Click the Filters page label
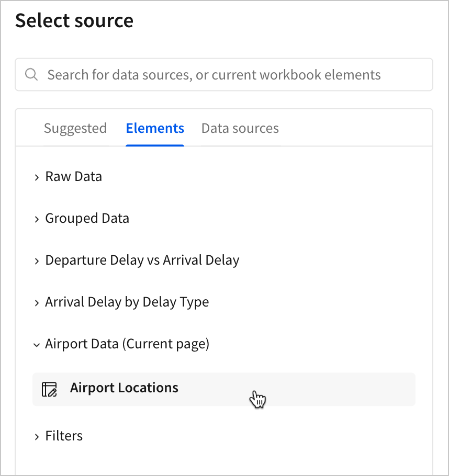 point(64,436)
